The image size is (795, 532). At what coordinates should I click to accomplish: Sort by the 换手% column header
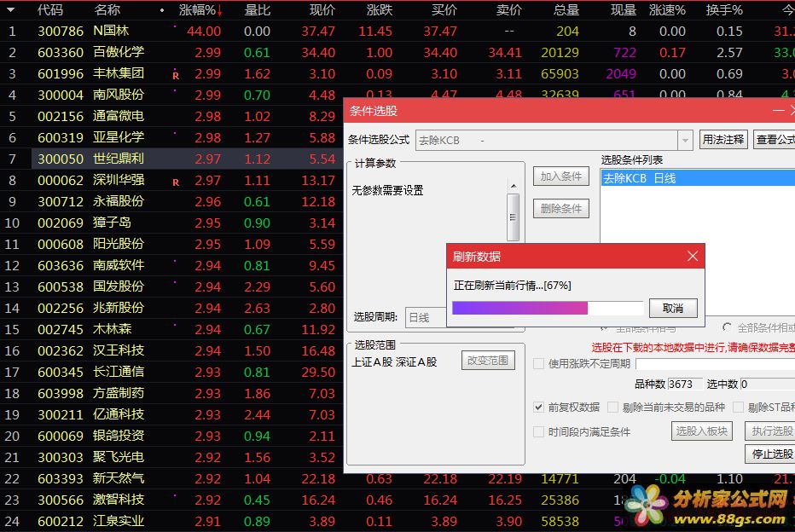point(724,9)
